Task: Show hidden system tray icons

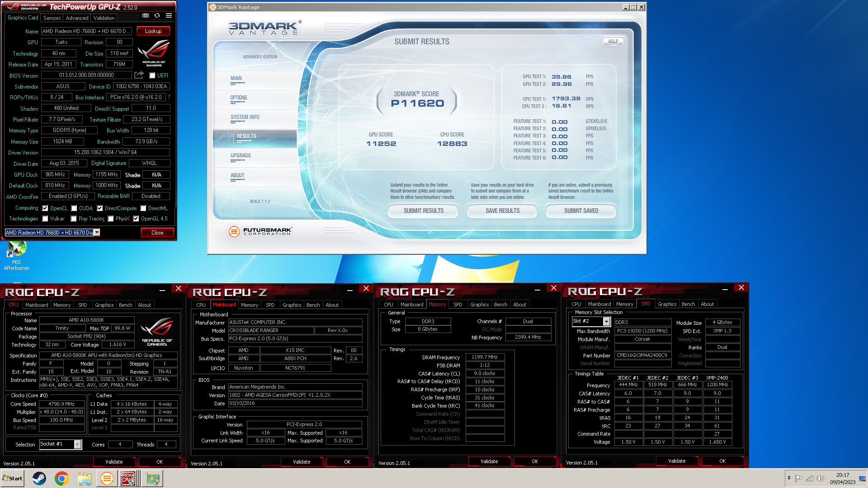Action: (x=789, y=479)
